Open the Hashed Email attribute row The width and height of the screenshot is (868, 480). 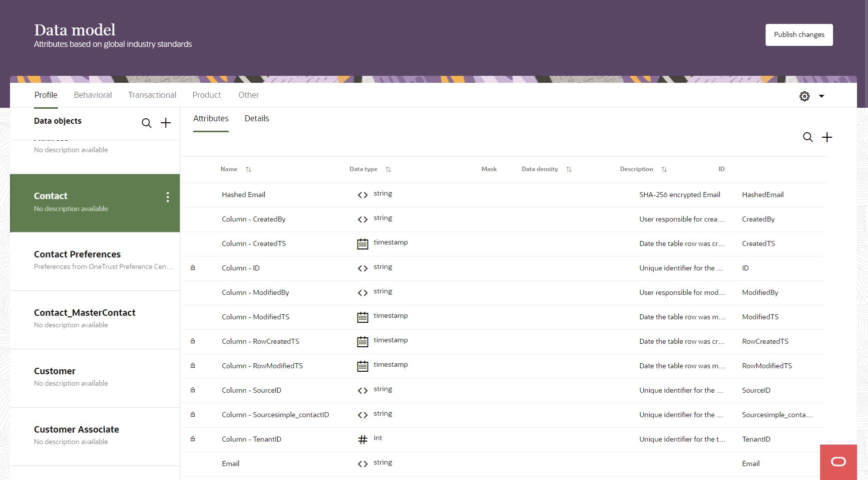pos(243,195)
